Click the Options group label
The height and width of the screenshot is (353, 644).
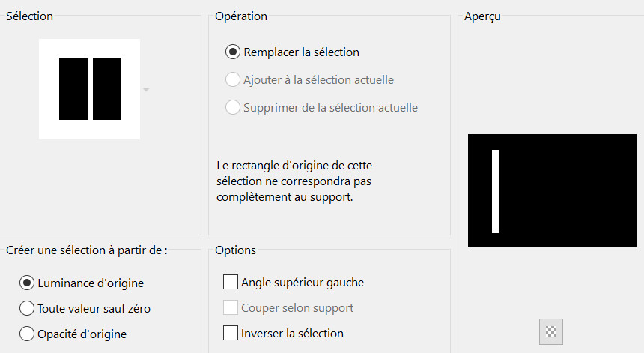(x=235, y=250)
